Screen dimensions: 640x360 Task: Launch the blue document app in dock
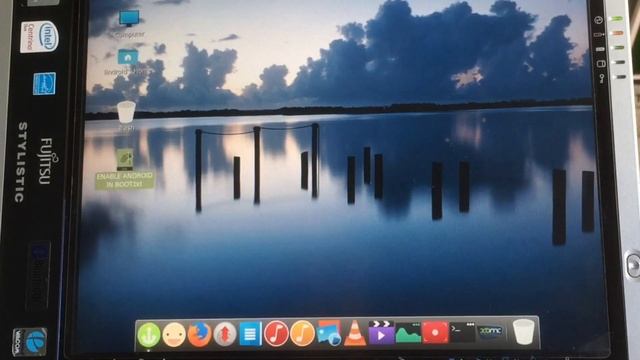coord(250,334)
